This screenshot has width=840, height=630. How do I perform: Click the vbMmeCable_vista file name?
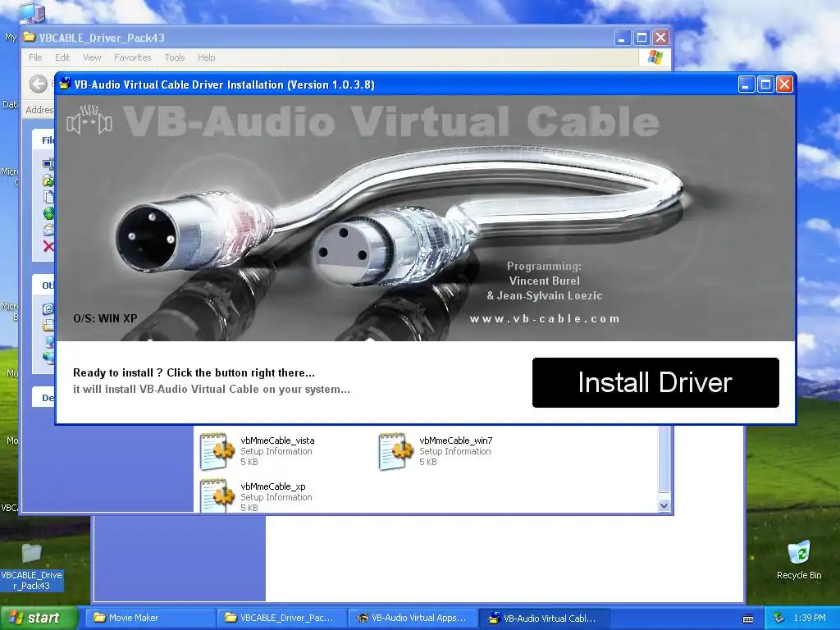277,441
